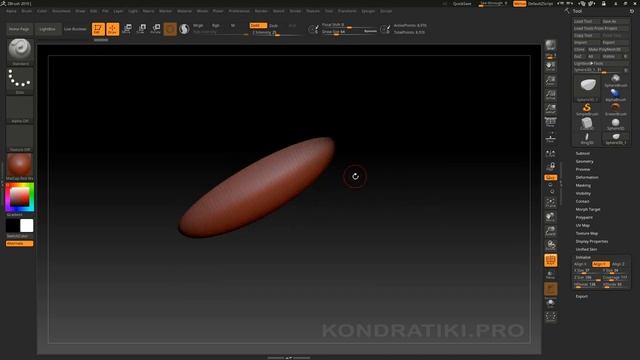Select the white secondary color swatch
Image resolution: width=640 pixels, height=360 pixels.
pyautogui.click(x=27, y=226)
